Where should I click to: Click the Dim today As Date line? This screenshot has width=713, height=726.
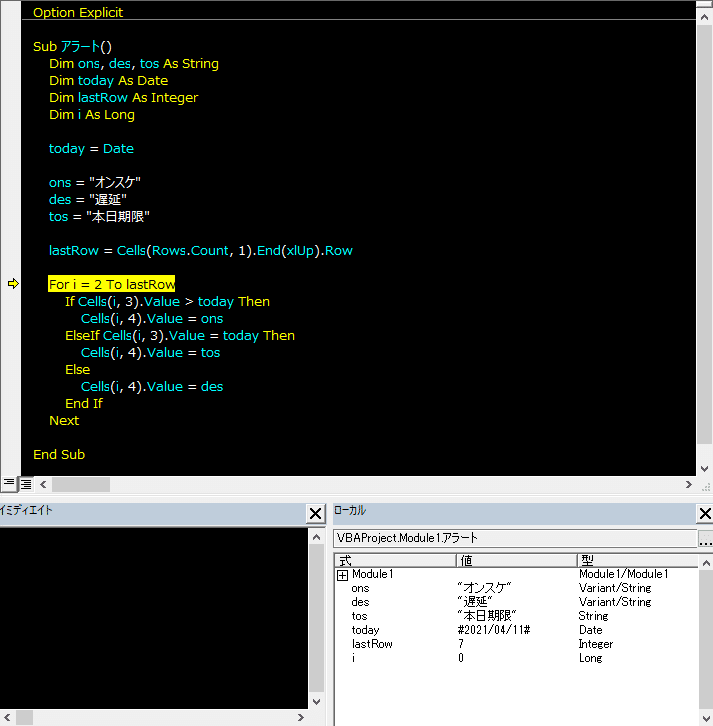[x=108, y=81]
